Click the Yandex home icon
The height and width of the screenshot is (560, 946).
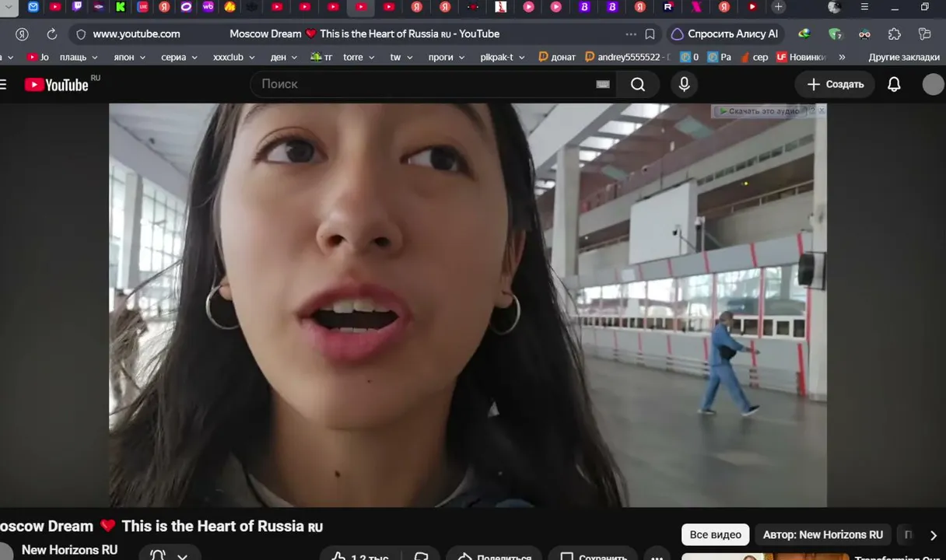tap(22, 34)
